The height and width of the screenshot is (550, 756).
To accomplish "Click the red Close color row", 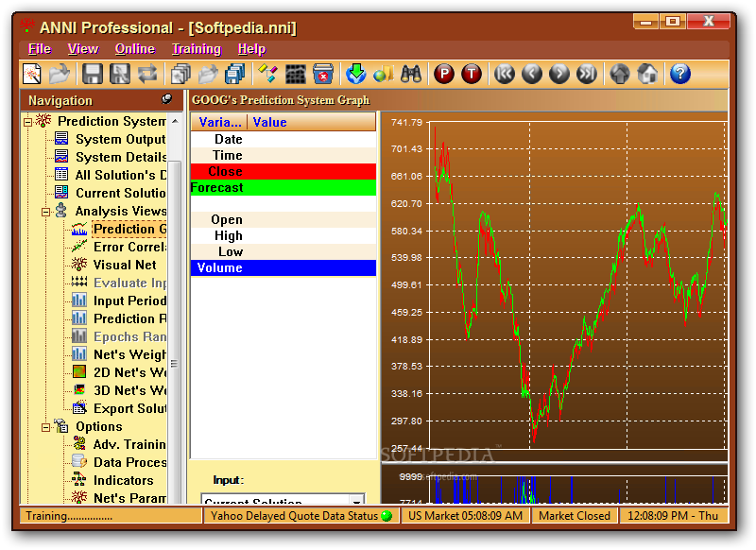I will click(x=283, y=172).
